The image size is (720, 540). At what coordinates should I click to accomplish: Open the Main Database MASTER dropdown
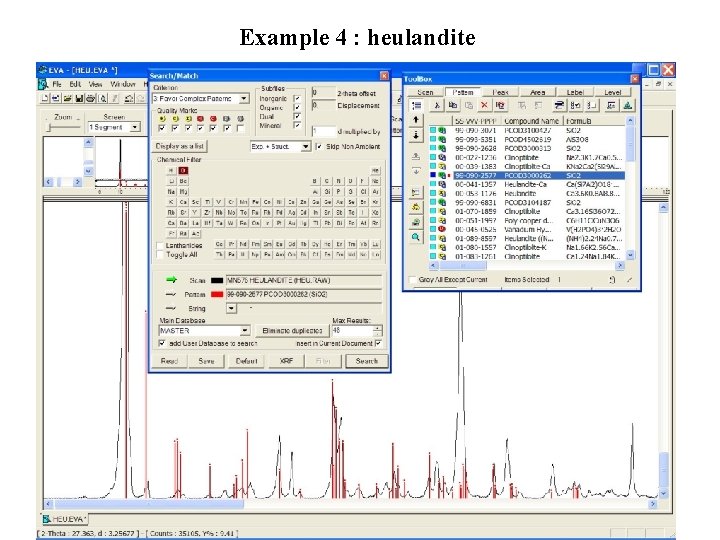(245, 330)
